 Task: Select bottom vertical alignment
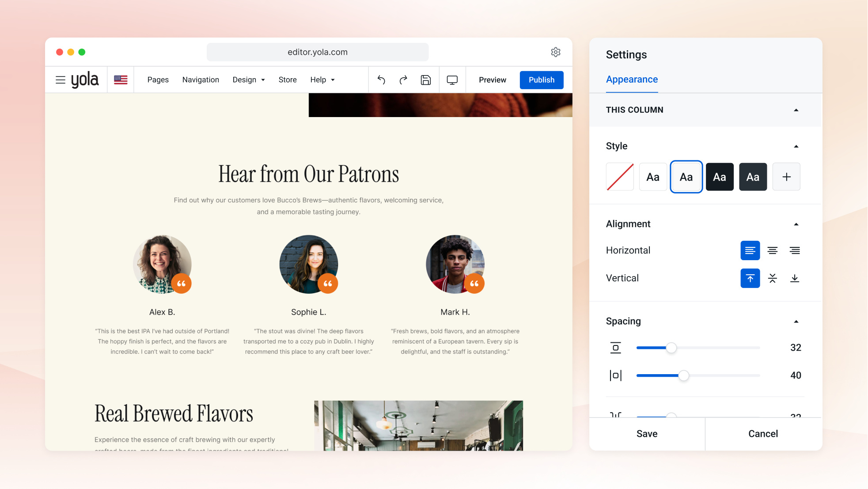coord(795,278)
